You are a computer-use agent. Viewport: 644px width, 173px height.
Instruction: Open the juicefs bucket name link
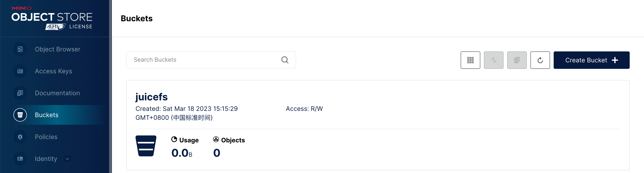(x=152, y=97)
